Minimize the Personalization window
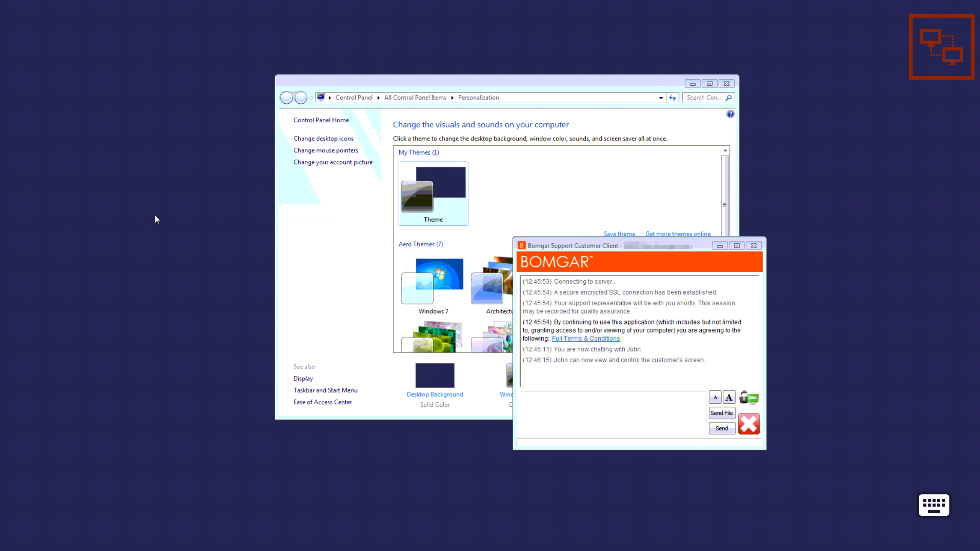The image size is (980, 551). click(x=693, y=84)
